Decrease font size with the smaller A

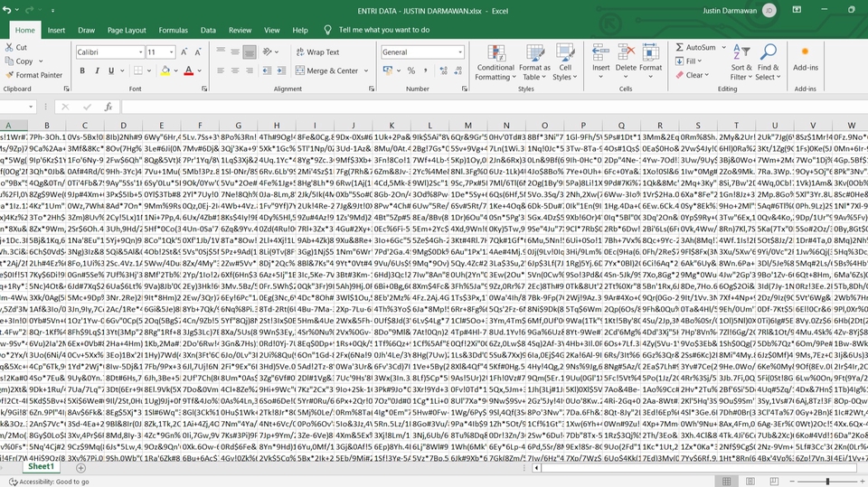tap(198, 52)
